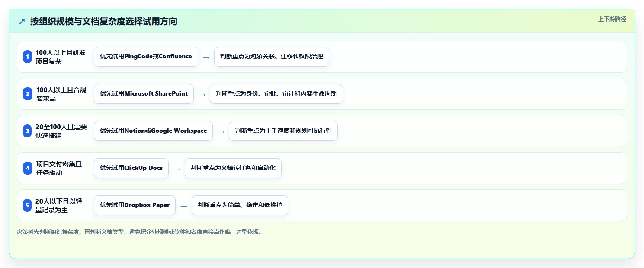Click the 上下游路径 label
Image resolution: width=644 pixels, height=268 pixels.
click(x=612, y=19)
